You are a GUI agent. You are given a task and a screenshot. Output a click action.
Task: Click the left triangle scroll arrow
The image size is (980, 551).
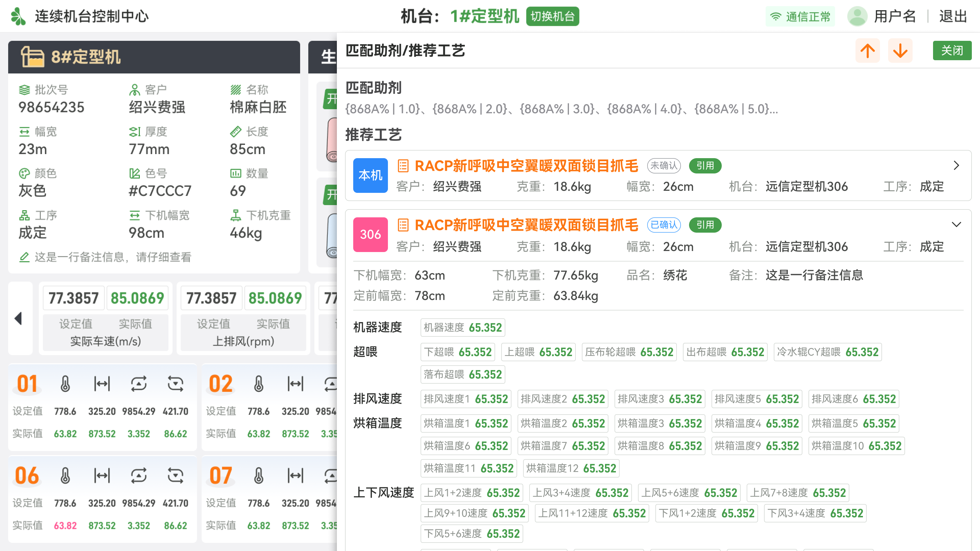[x=18, y=319]
